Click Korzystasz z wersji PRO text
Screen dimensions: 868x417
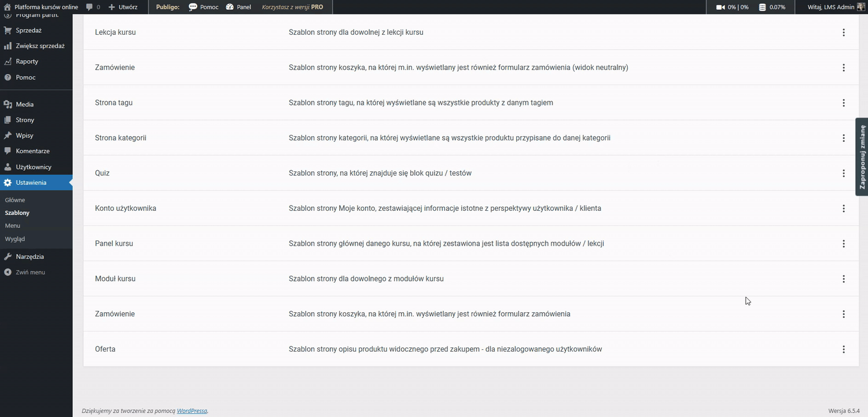pos(293,7)
